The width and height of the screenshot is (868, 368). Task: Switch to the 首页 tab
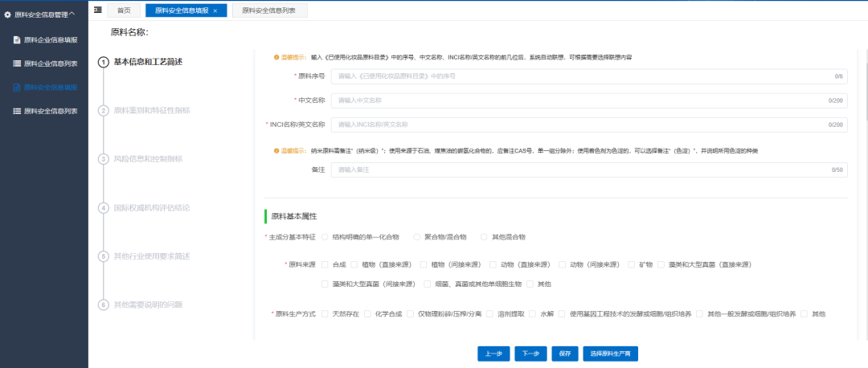[124, 10]
